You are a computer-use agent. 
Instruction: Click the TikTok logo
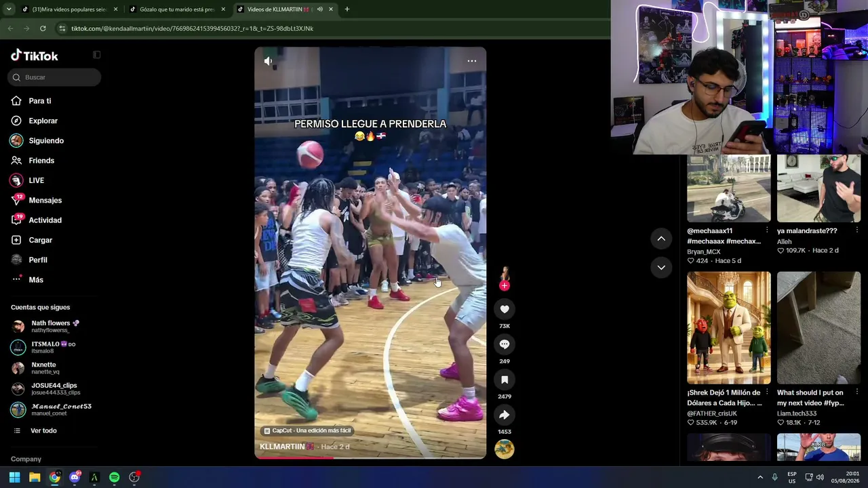coord(35,56)
